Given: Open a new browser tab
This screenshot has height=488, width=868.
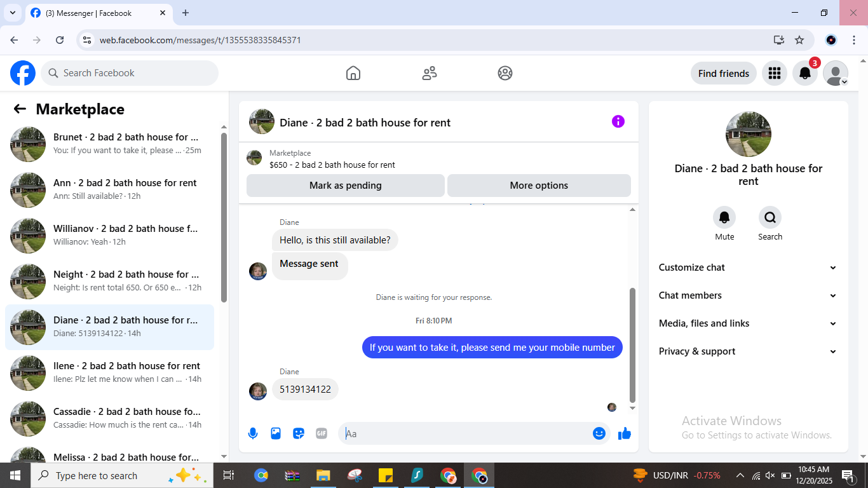Looking at the screenshot, I should click(186, 13).
